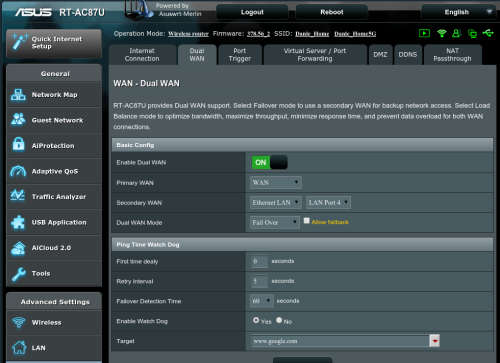Image resolution: width=500 pixels, height=363 pixels.
Task: Open the English language dropdown
Action: click(x=460, y=12)
